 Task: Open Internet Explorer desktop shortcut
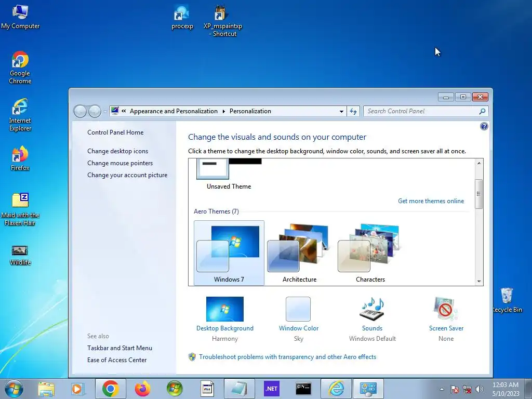(x=20, y=115)
